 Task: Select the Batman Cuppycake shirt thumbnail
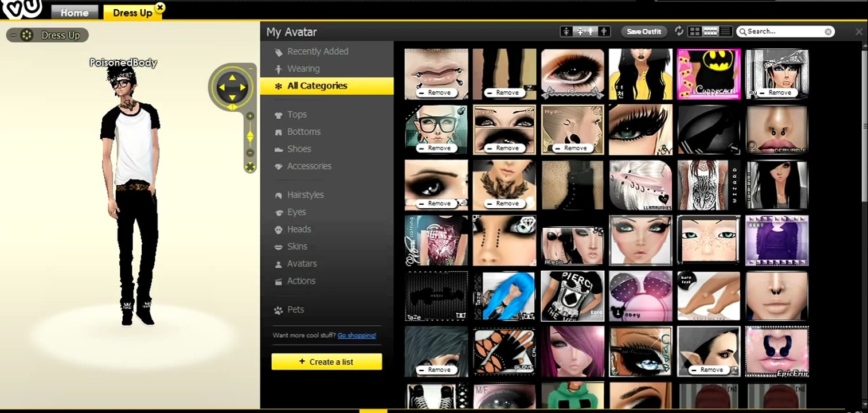pos(709,74)
